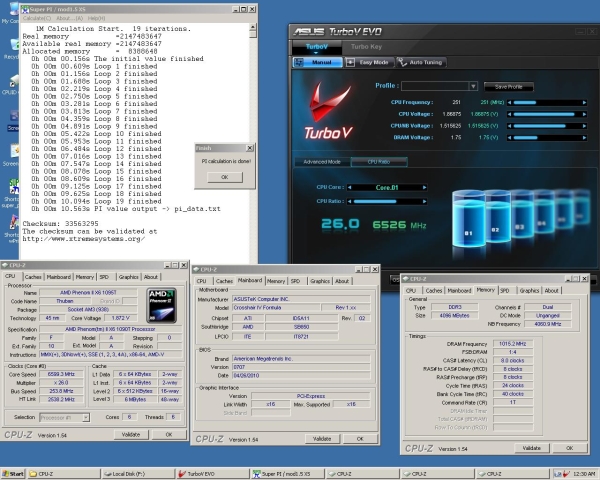
Task: Open the Calculate menu in Super PI
Action: [x=37, y=18]
